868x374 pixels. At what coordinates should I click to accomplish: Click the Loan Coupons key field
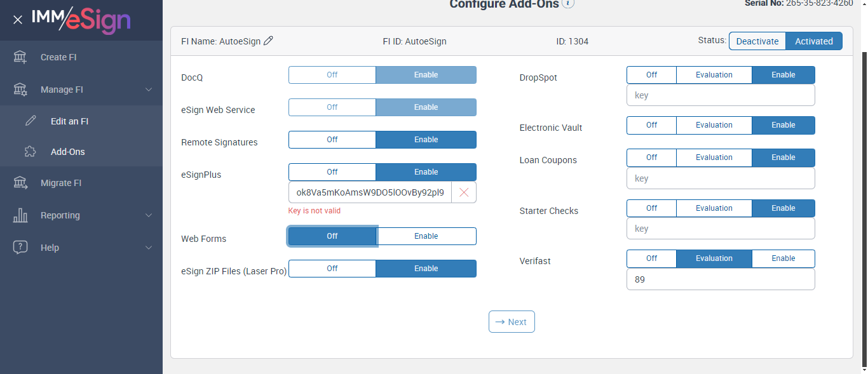[x=721, y=178]
